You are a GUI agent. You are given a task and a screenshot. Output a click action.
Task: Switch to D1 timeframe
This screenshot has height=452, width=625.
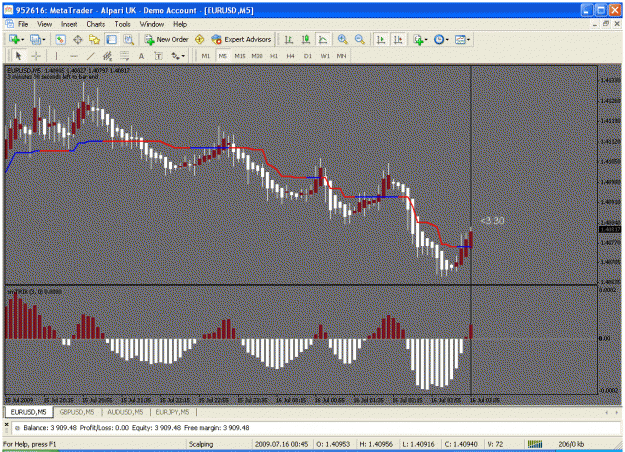coord(308,56)
